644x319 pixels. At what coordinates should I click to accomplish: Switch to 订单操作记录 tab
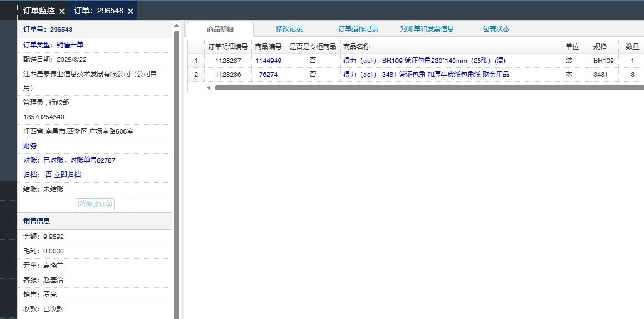tap(358, 29)
